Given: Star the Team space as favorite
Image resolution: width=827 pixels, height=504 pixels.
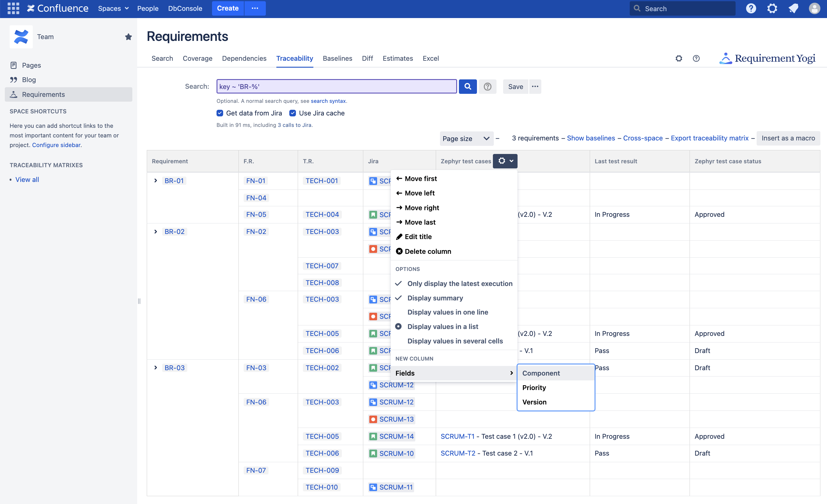Looking at the screenshot, I should [x=128, y=37].
